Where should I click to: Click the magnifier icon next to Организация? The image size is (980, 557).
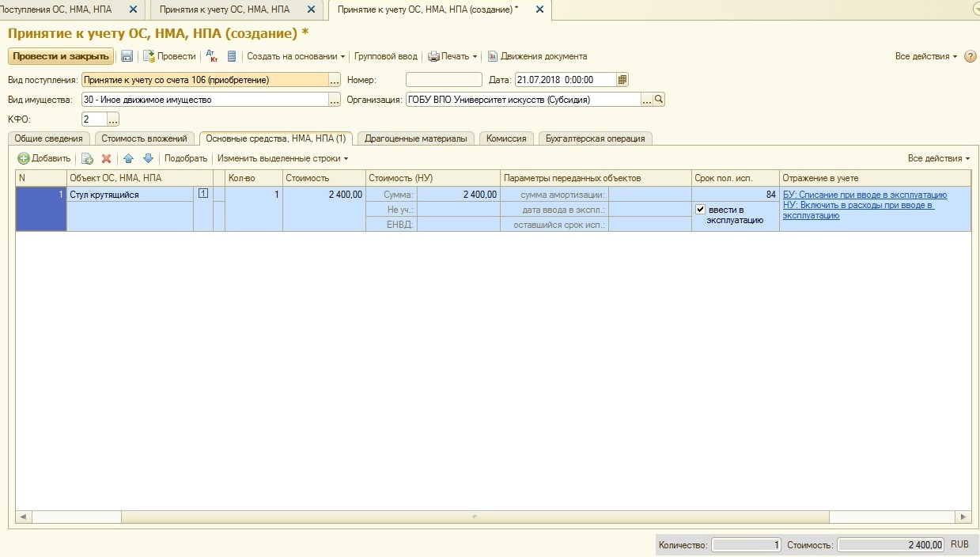click(659, 100)
